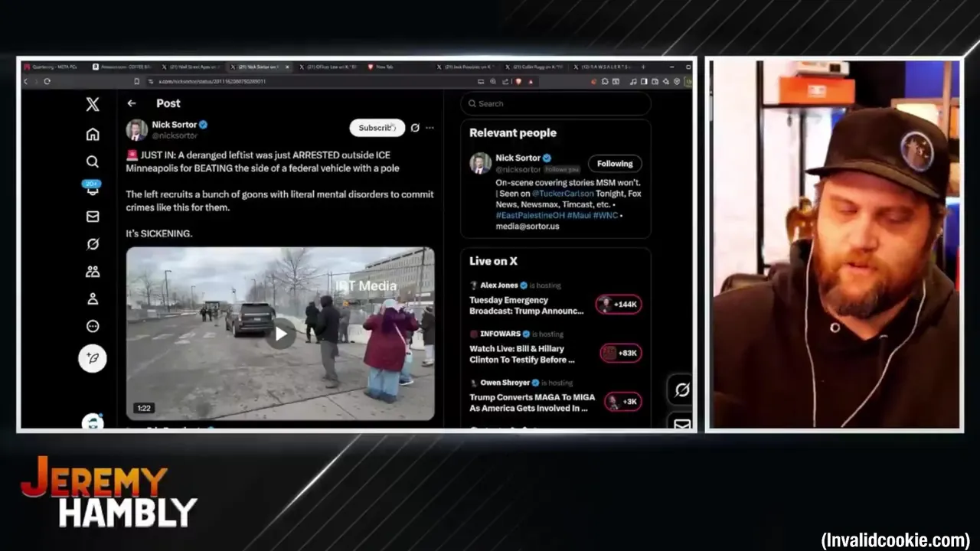This screenshot has height=551, width=980.
Task: Open Communities icon in sidebar
Action: tap(93, 272)
